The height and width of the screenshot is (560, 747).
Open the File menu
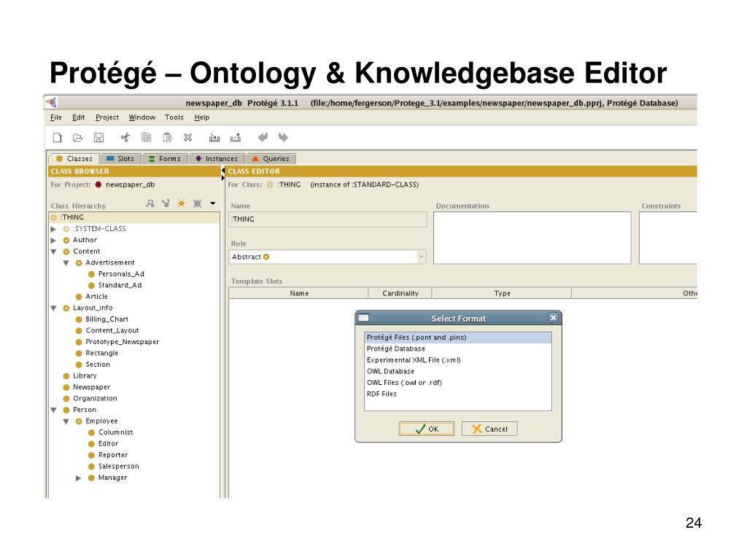click(x=55, y=117)
